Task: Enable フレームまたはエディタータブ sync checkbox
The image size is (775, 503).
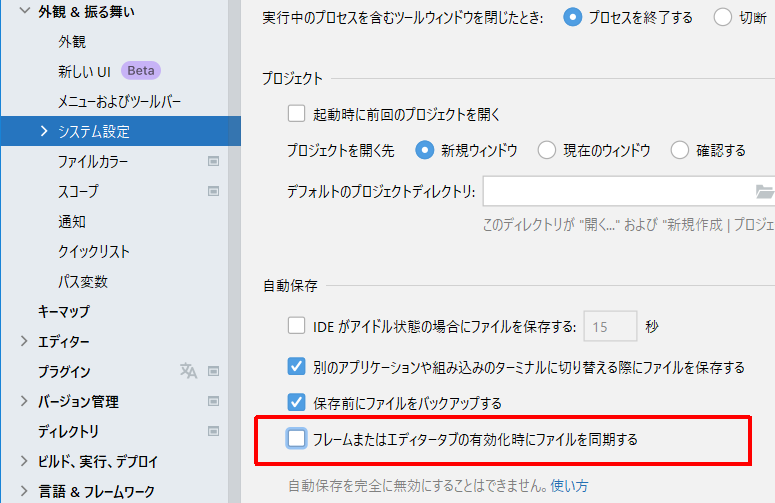Action: click(296, 438)
